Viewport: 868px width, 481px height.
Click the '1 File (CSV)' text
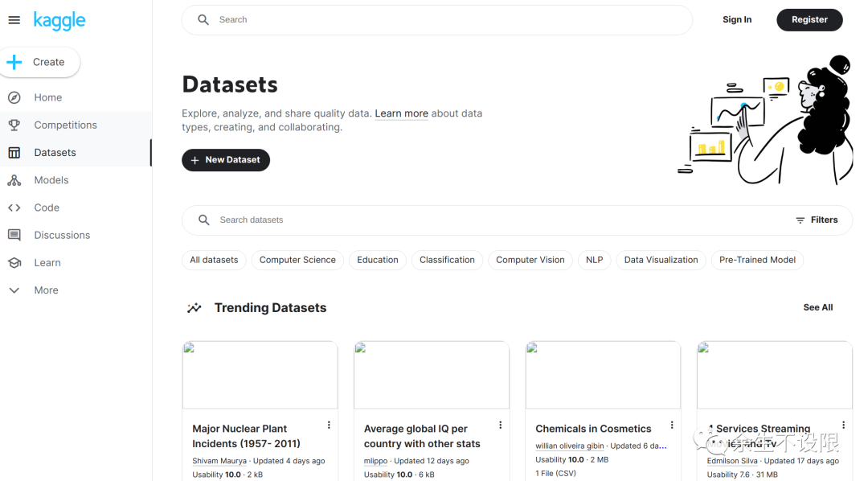(x=555, y=474)
